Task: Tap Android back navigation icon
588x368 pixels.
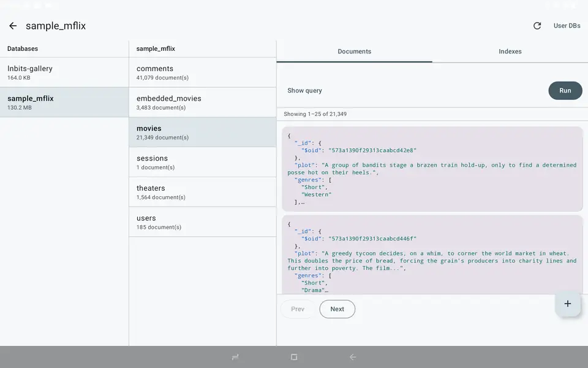Action: click(353, 357)
